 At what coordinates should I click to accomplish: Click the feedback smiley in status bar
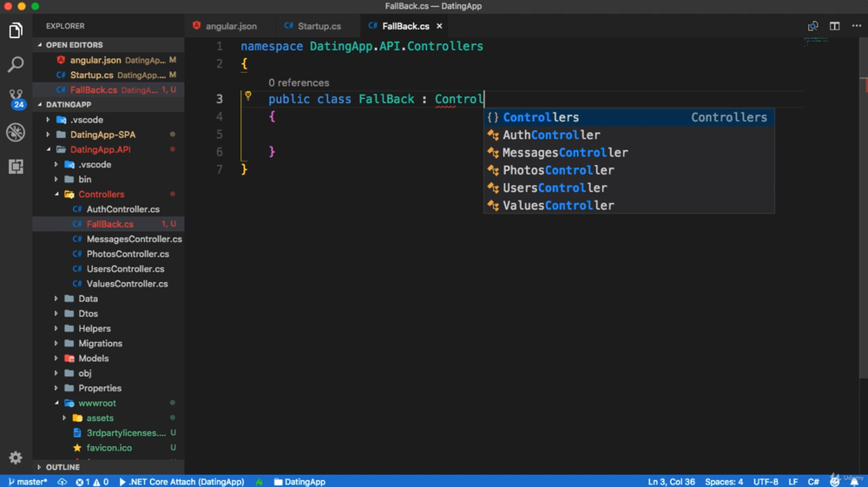834,482
